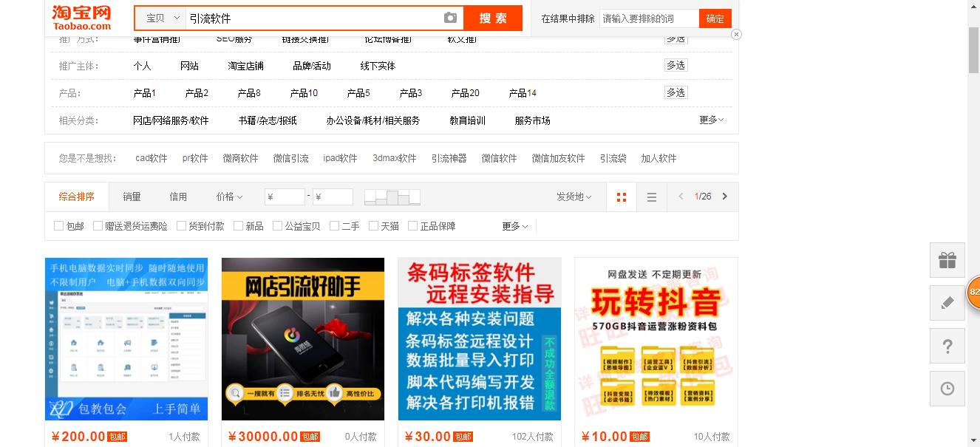Enable the 天猫 Tmall filter
The width and height of the screenshot is (980, 447).
[x=371, y=225]
